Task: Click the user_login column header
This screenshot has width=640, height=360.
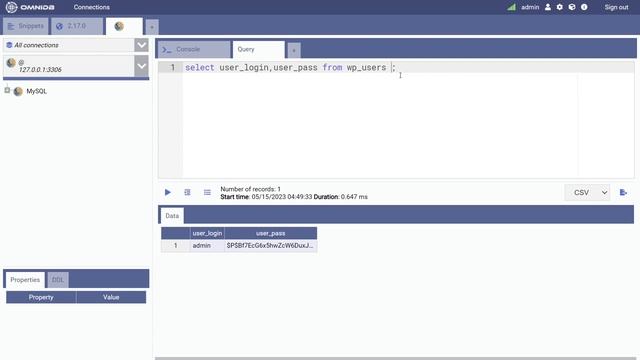Action: 207,233
